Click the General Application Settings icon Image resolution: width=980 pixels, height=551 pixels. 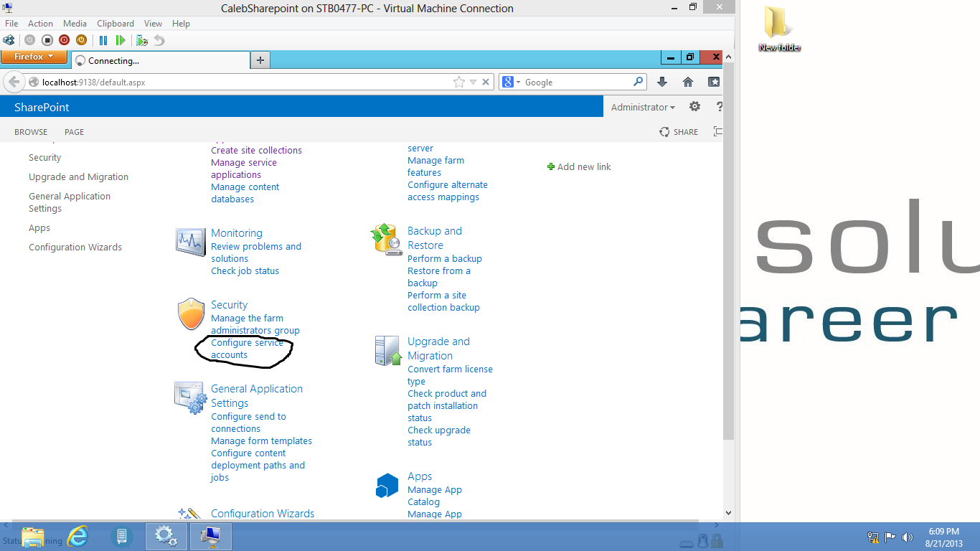point(191,397)
